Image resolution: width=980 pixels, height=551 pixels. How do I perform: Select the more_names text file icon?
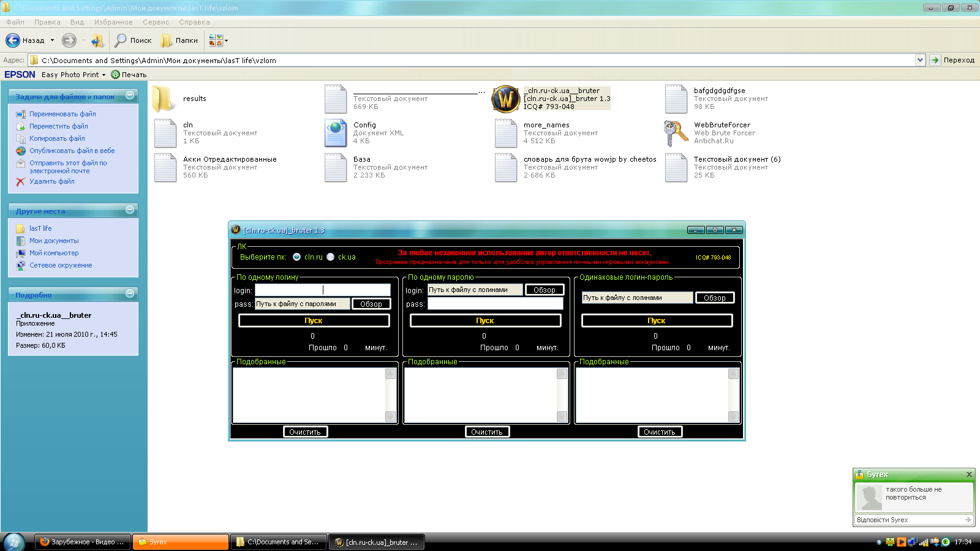point(506,133)
